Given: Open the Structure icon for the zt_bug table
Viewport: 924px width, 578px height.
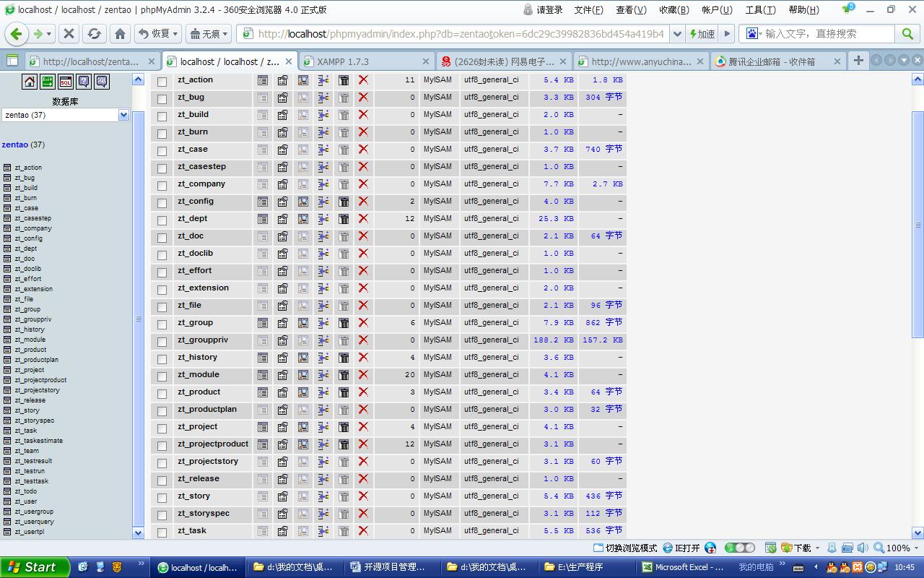Looking at the screenshot, I should pos(282,97).
